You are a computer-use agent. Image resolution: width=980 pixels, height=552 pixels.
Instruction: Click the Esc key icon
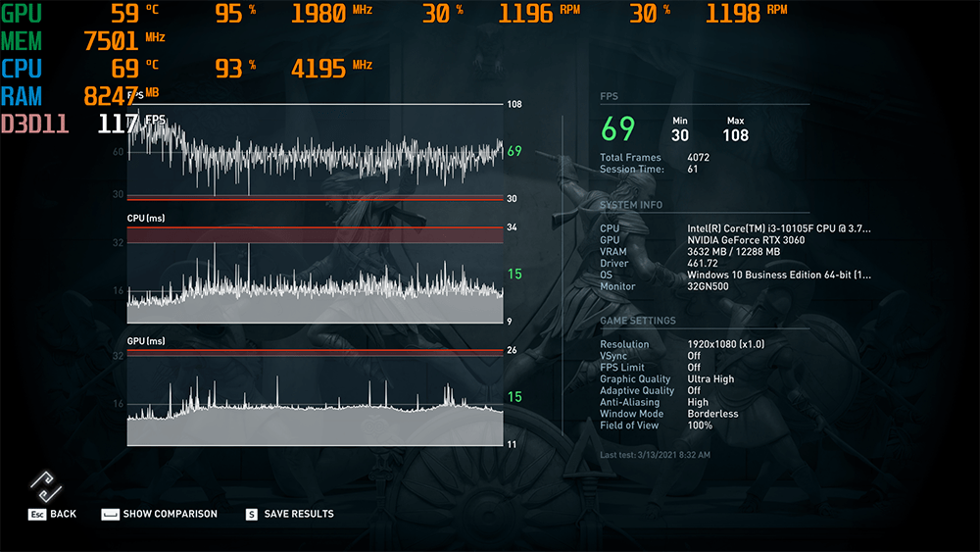[x=37, y=514]
